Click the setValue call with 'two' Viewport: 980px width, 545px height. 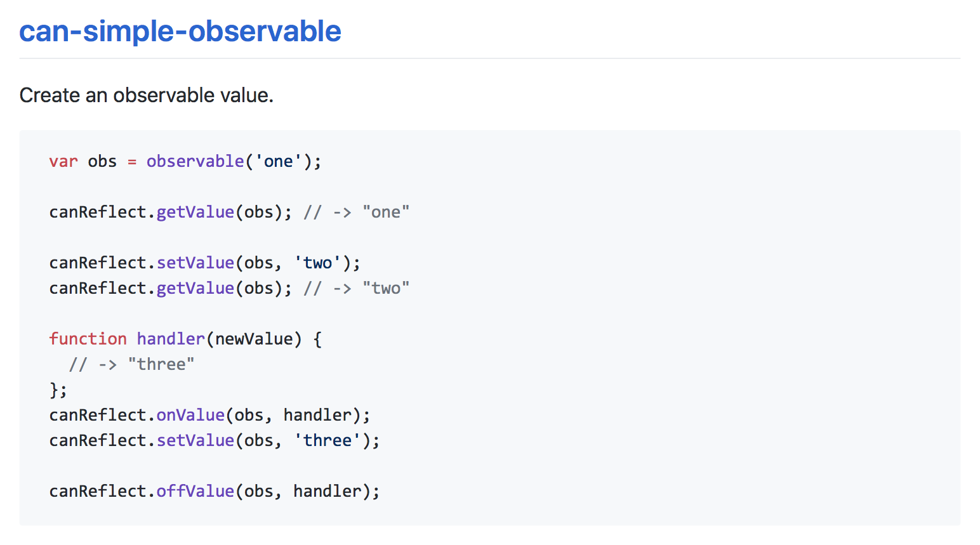coord(195,263)
